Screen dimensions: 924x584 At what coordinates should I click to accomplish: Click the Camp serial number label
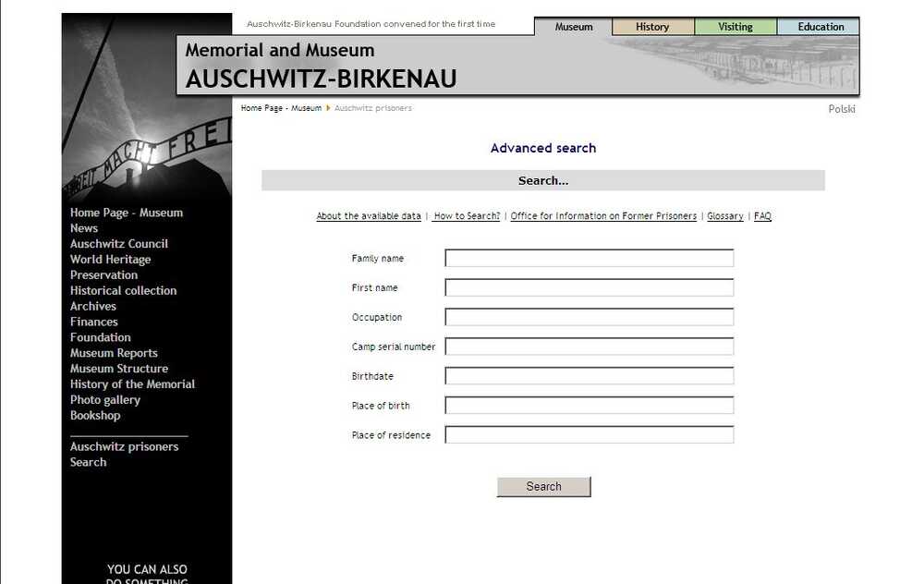[394, 347]
